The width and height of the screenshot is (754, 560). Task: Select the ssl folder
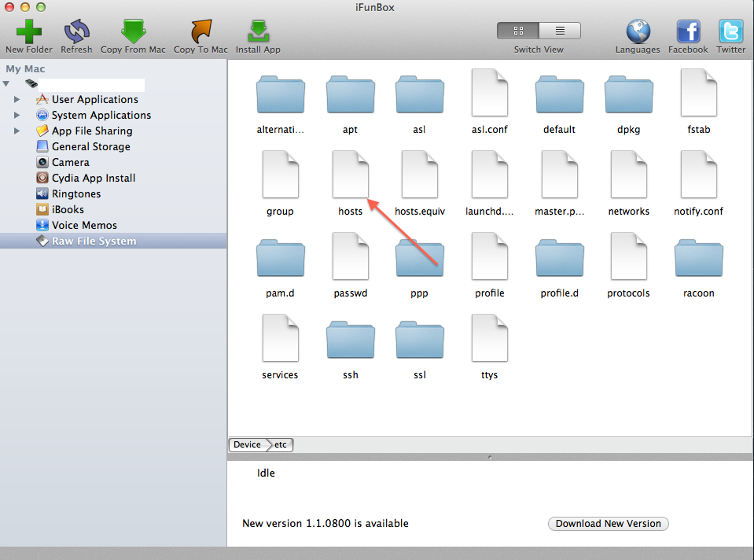pyautogui.click(x=419, y=340)
